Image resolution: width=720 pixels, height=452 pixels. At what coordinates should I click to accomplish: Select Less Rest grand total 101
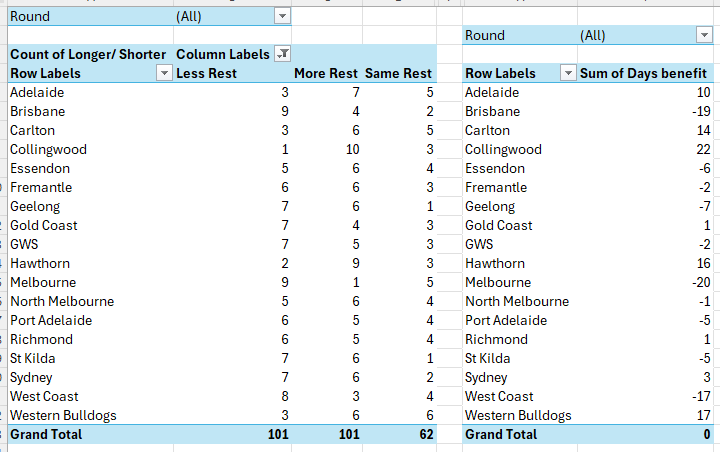point(278,434)
